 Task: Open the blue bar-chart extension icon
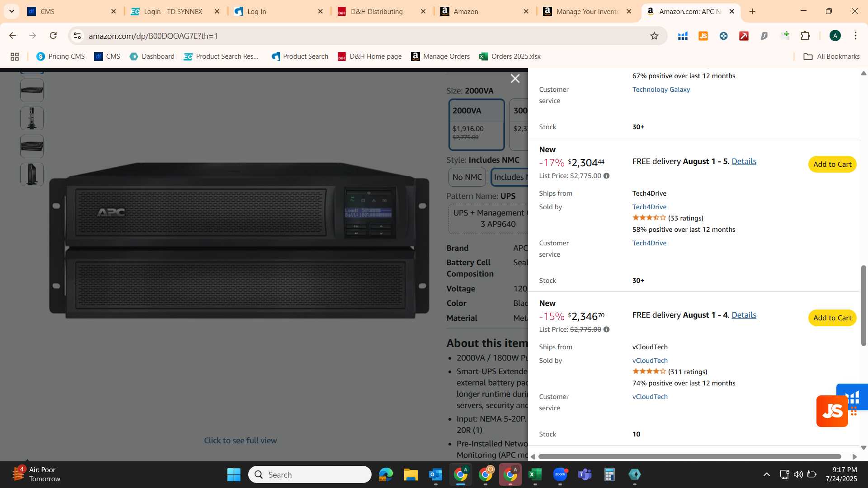[683, 36]
